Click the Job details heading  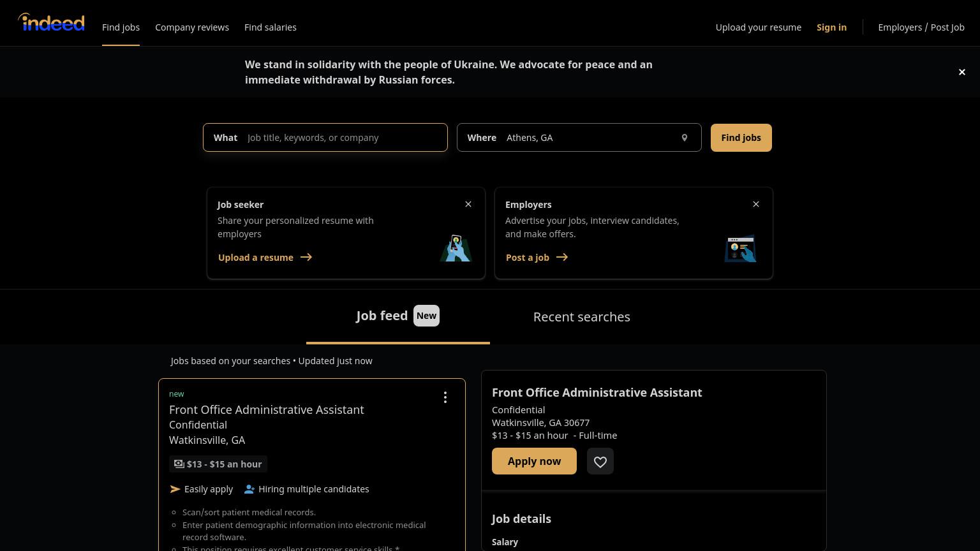[x=521, y=519]
